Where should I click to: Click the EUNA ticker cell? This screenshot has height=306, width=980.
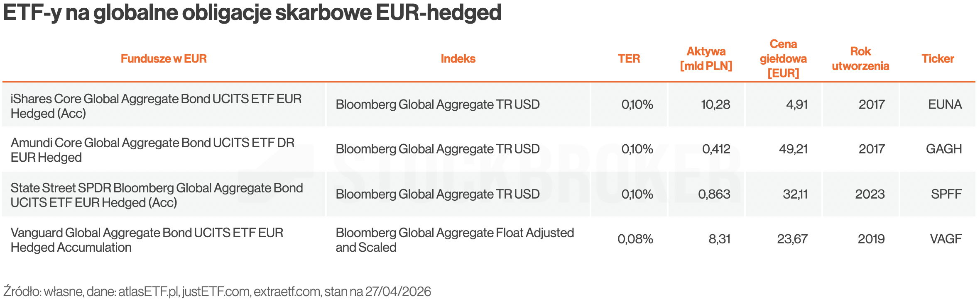pyautogui.click(x=945, y=104)
